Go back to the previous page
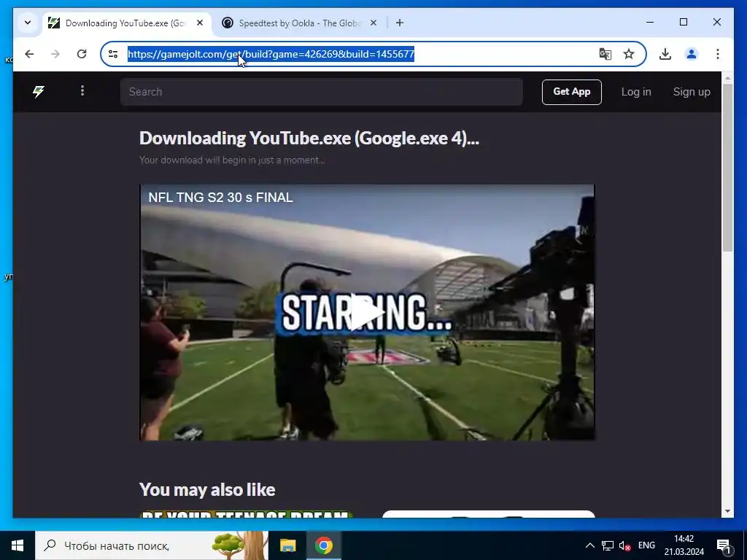The height and width of the screenshot is (560, 747). tap(29, 54)
